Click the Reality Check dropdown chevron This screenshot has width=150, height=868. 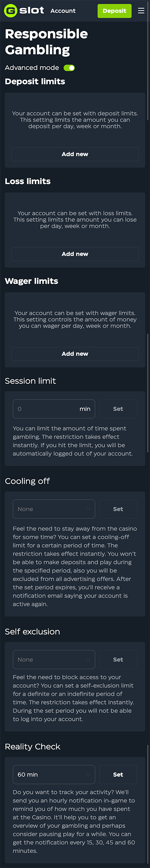click(88, 775)
